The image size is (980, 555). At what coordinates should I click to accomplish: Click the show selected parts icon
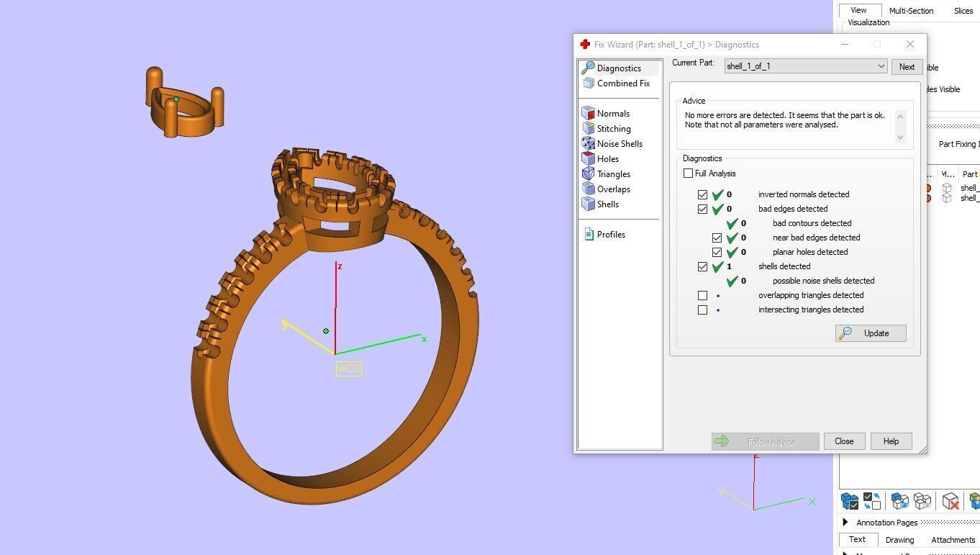[899, 501]
